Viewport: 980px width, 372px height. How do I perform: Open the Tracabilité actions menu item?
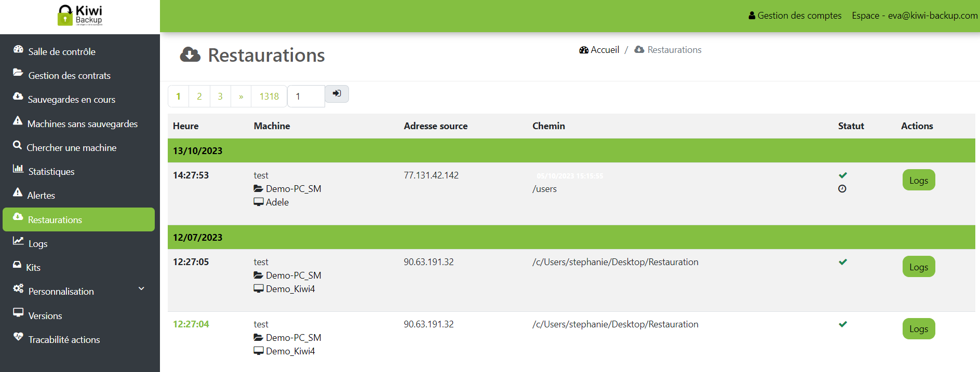point(79,339)
